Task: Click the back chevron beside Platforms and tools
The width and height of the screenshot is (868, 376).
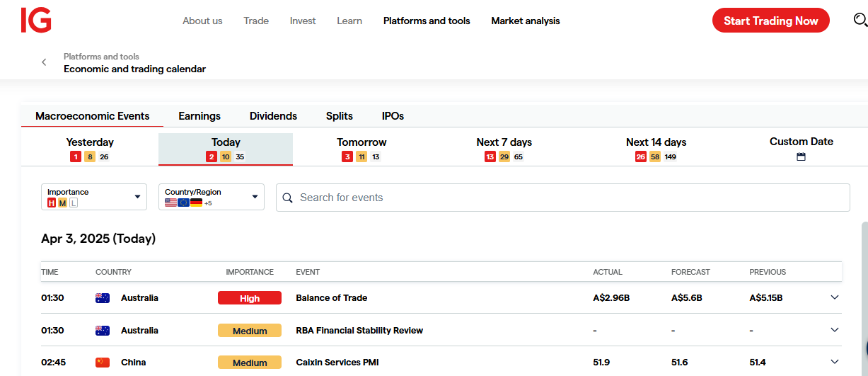Action: coord(44,62)
